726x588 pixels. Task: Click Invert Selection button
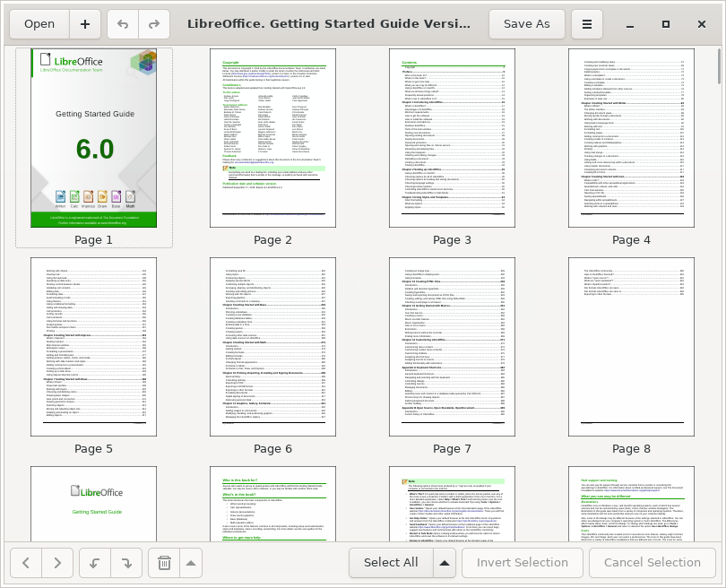coord(523,563)
